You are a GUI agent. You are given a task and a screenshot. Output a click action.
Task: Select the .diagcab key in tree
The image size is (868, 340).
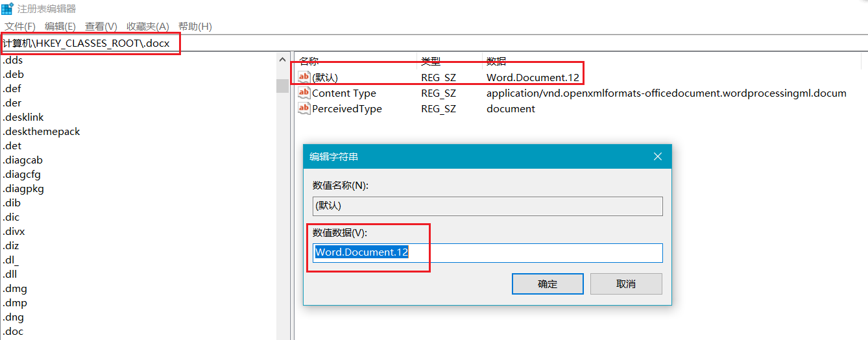coord(23,160)
